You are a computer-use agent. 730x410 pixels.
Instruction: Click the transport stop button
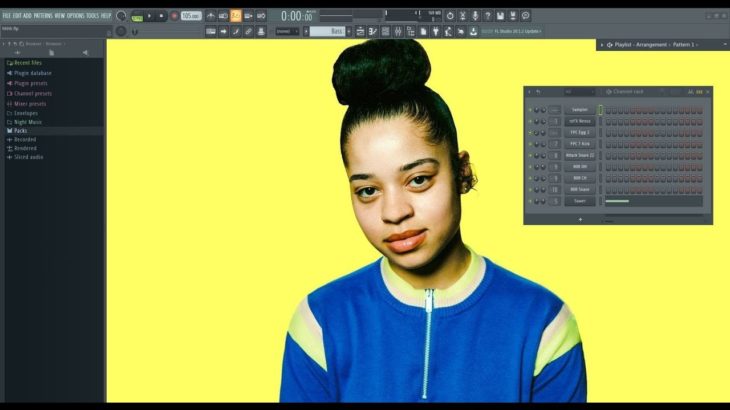point(161,16)
